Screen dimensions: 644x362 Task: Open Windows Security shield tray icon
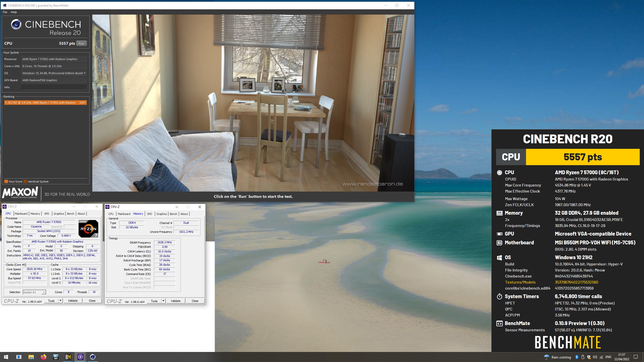(589, 357)
